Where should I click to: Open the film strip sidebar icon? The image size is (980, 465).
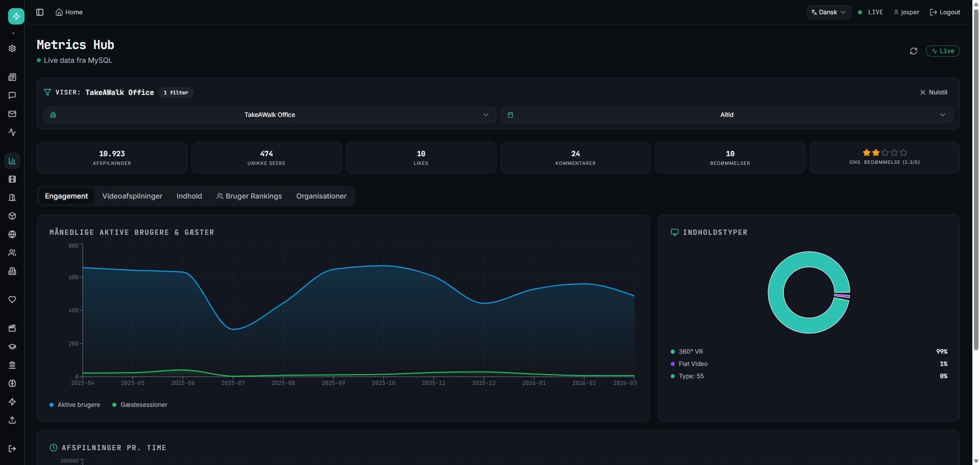12,179
